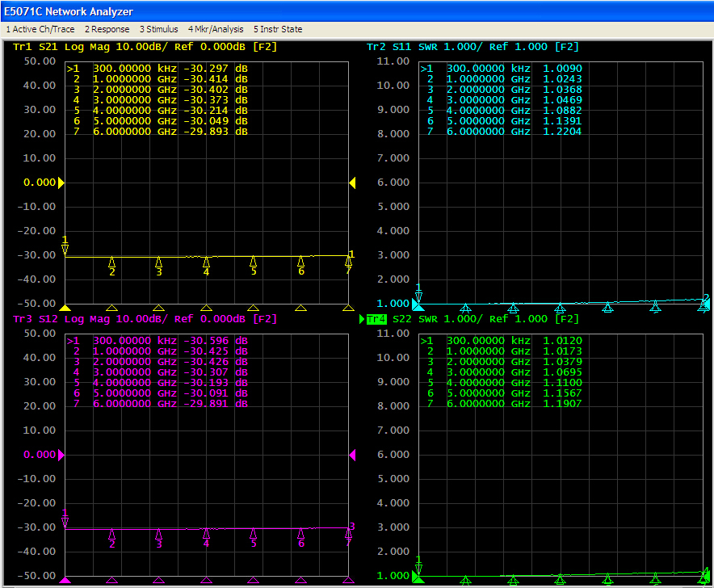Click the active Tr4 trace label
Viewport: 714px width, 588px height.
click(x=376, y=319)
